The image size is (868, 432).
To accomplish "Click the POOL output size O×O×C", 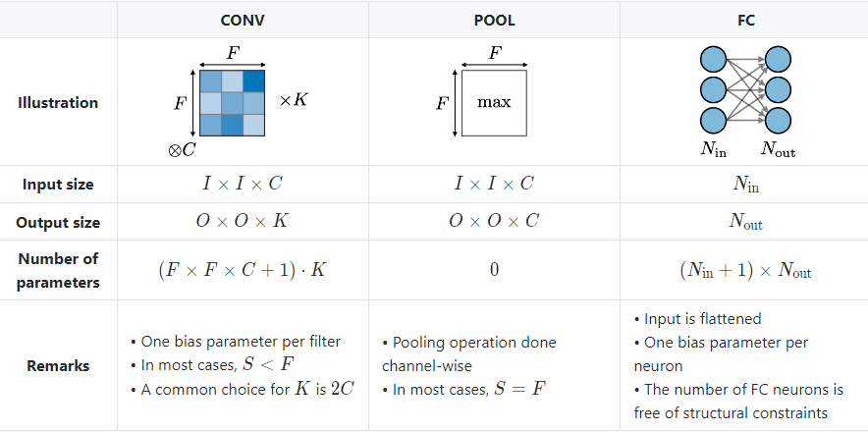I will [x=494, y=222].
